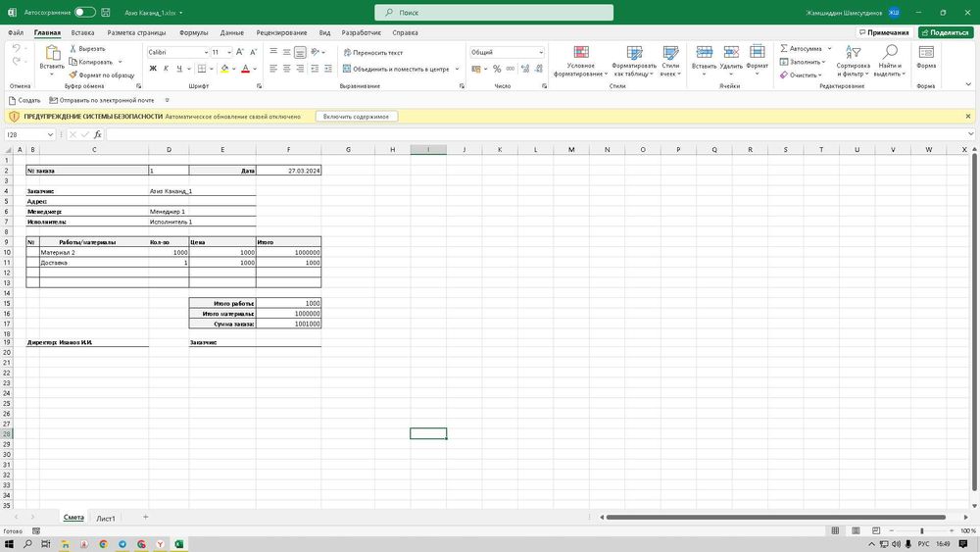Expand the Name Box dropdown arrow
This screenshot has height=552, width=980.
(50, 134)
